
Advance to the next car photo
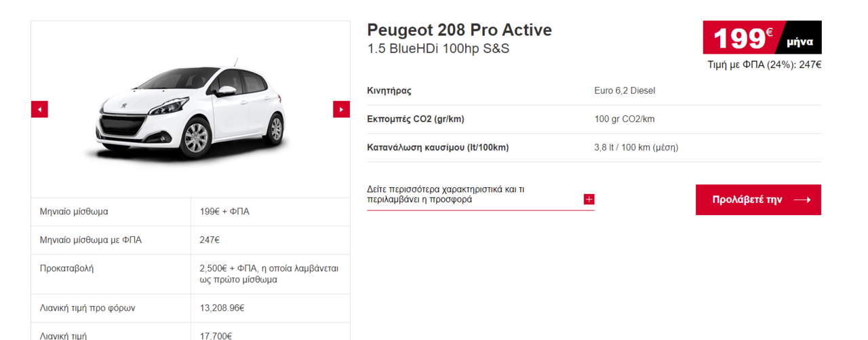click(x=341, y=109)
